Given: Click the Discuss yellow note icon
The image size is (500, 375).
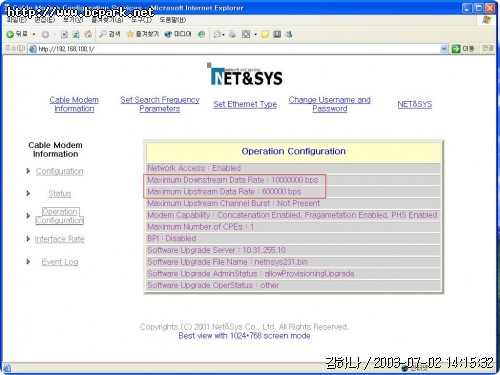Looking at the screenshot, I should (265, 34).
